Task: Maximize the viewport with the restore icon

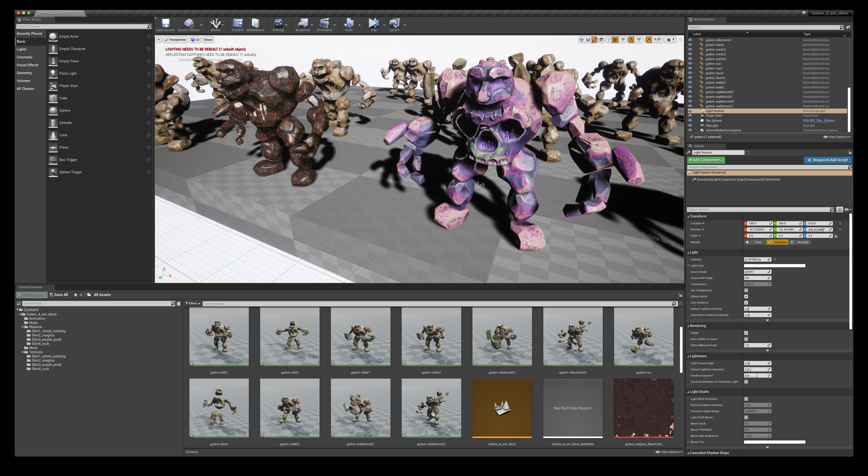Action: coord(680,40)
